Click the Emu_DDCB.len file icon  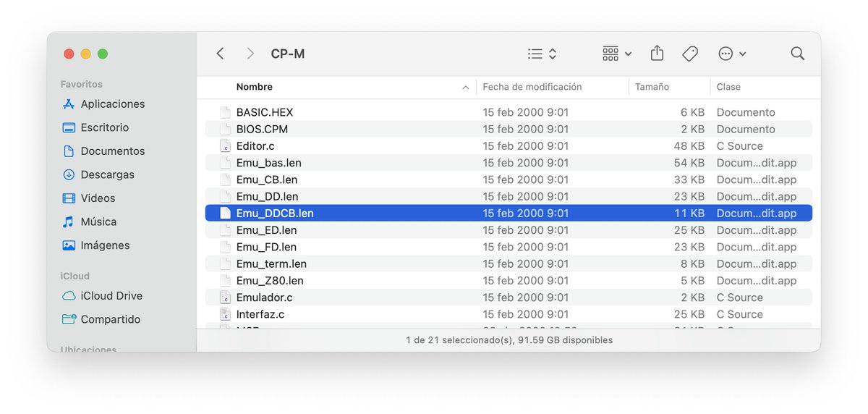click(x=225, y=214)
